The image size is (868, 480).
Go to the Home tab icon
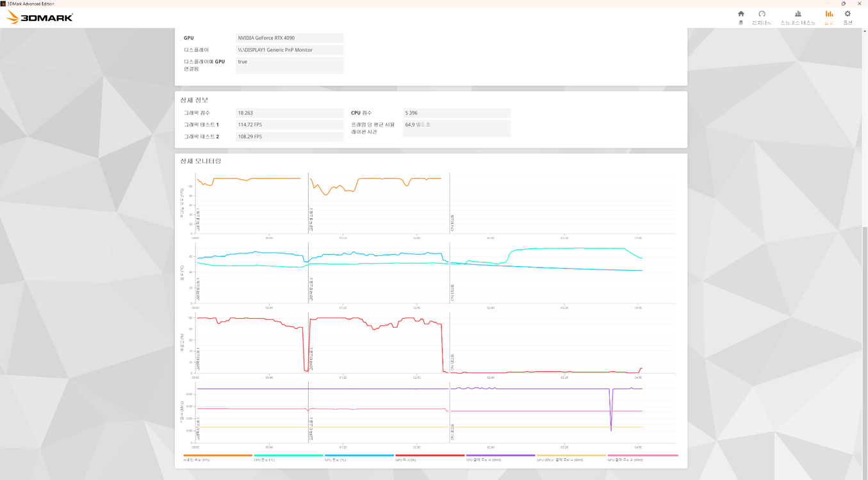[x=741, y=14]
